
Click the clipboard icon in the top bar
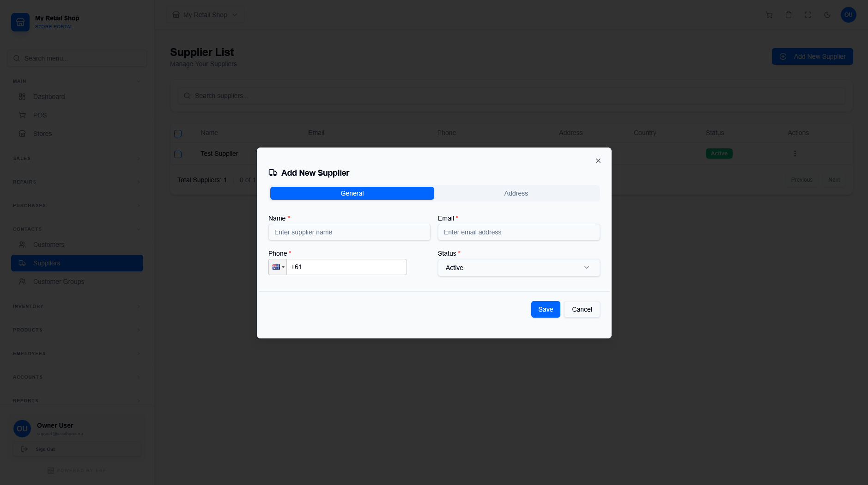click(x=788, y=15)
